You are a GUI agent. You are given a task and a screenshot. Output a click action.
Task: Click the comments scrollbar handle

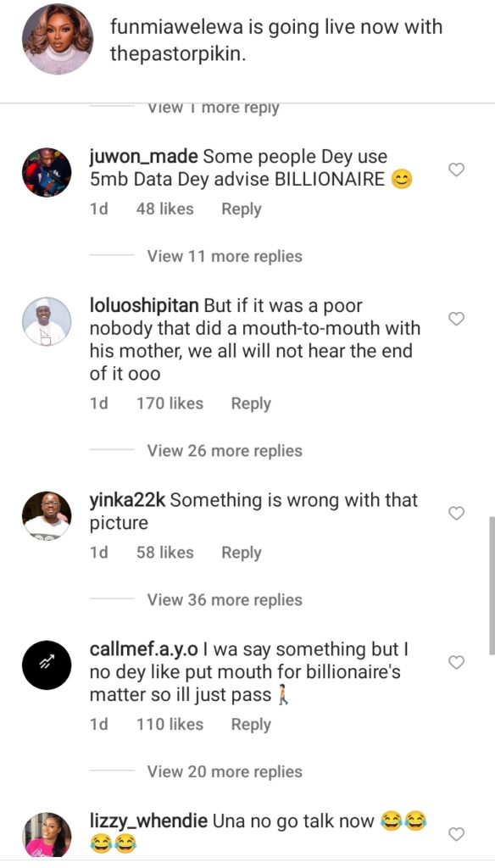pyautogui.click(x=492, y=585)
